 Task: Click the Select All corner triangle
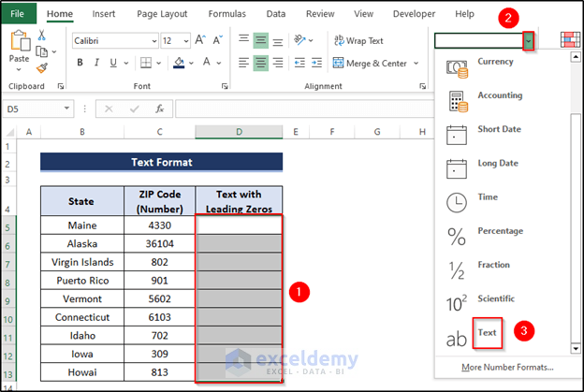(11, 132)
